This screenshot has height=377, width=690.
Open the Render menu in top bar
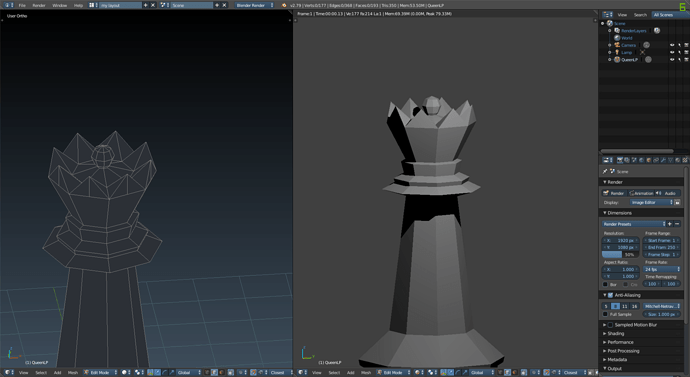pos(39,5)
